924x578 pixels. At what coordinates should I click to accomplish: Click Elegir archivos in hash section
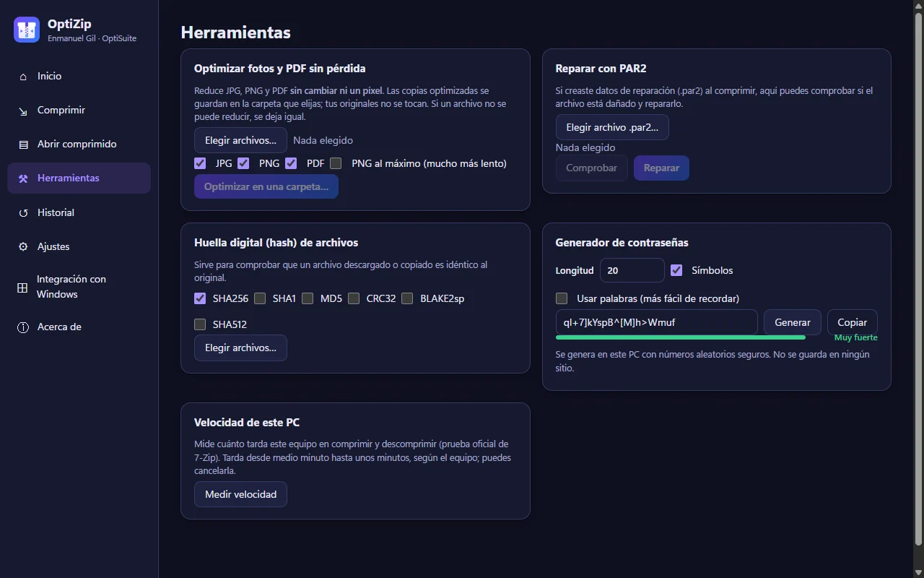tap(240, 348)
